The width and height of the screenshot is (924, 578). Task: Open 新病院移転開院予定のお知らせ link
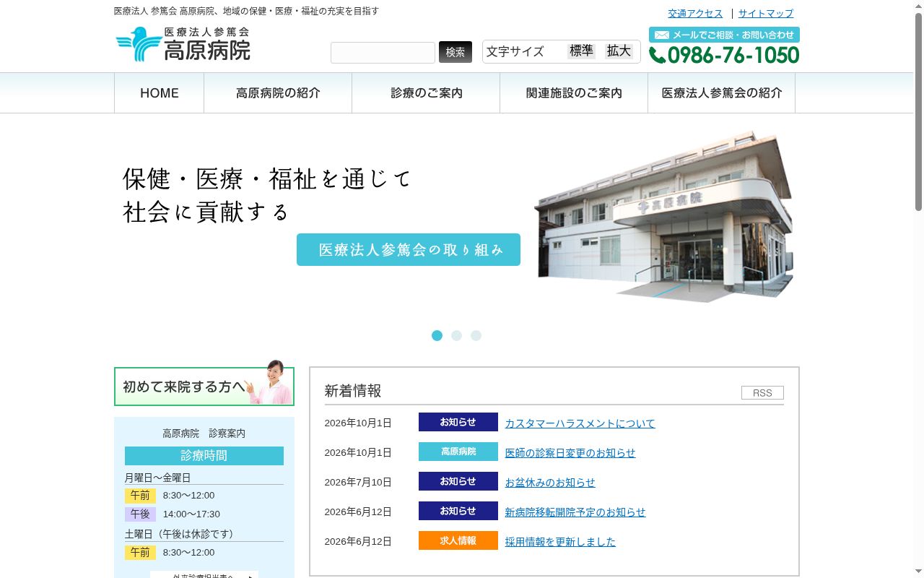pos(575,512)
